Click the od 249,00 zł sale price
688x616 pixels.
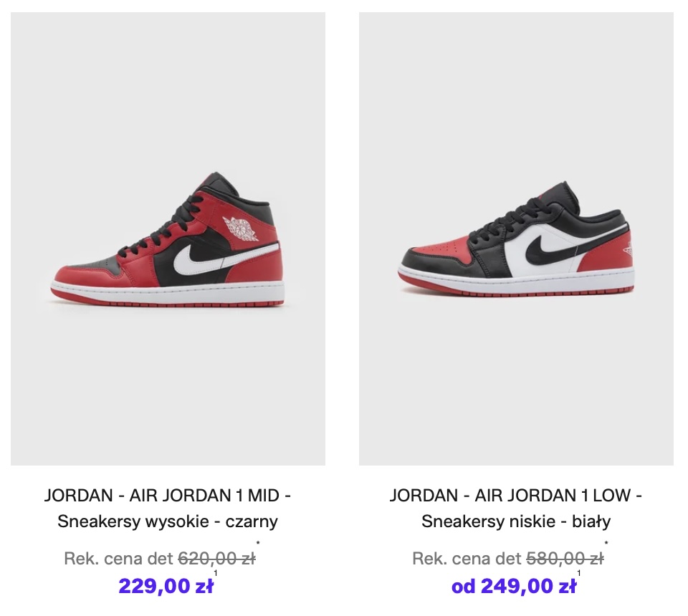click(x=514, y=586)
